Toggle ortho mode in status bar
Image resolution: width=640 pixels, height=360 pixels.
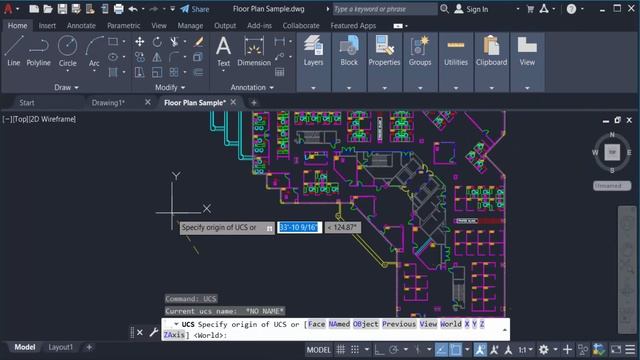379,350
